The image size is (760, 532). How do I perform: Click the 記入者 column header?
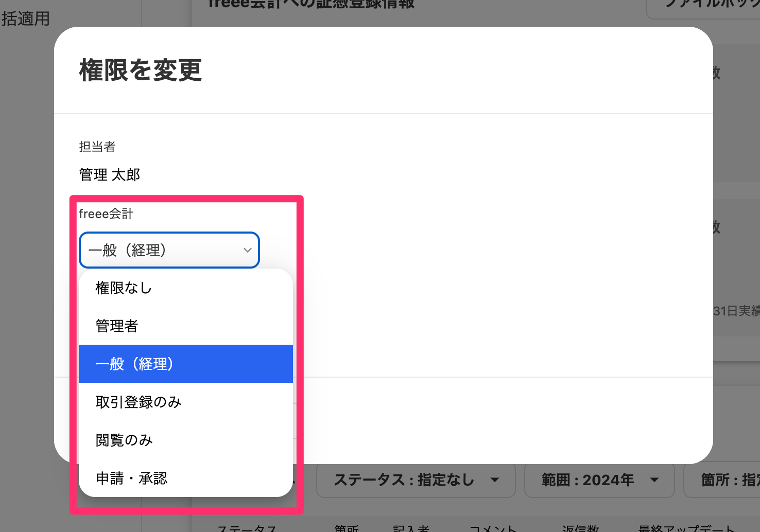411,528
